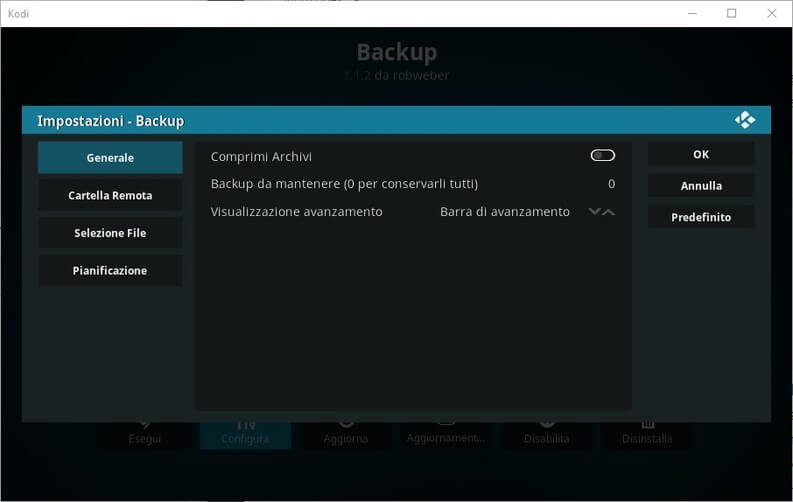Minimize the Kodi window
793x502 pixels.
(692, 14)
